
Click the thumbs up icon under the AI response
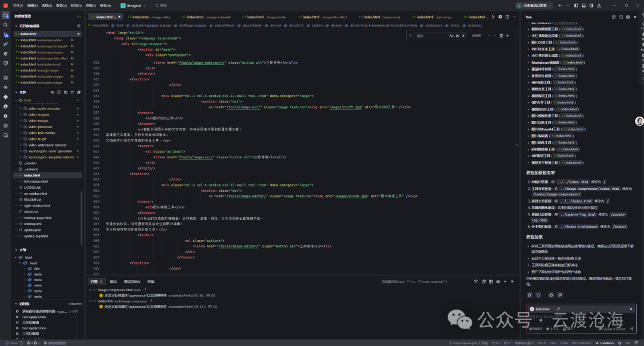pos(551,295)
